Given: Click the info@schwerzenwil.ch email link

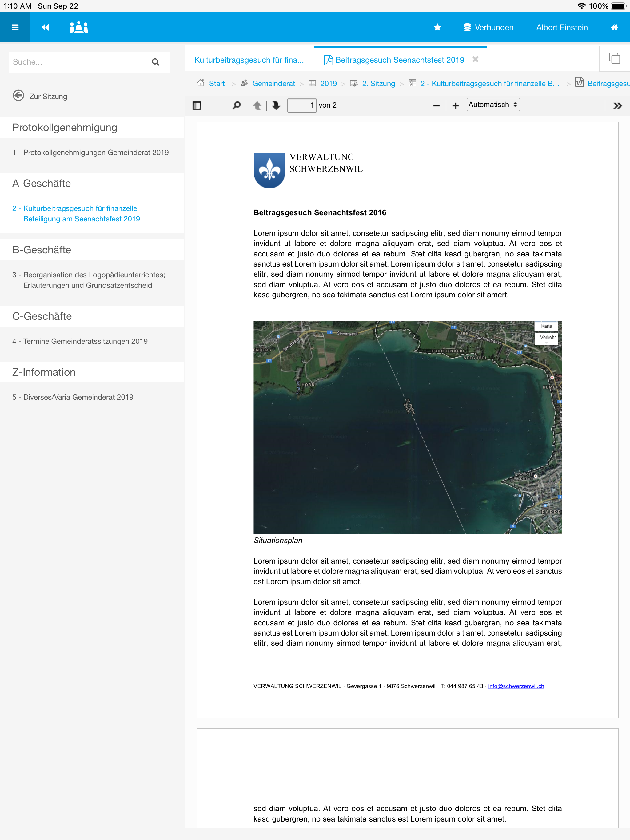Looking at the screenshot, I should click(516, 686).
